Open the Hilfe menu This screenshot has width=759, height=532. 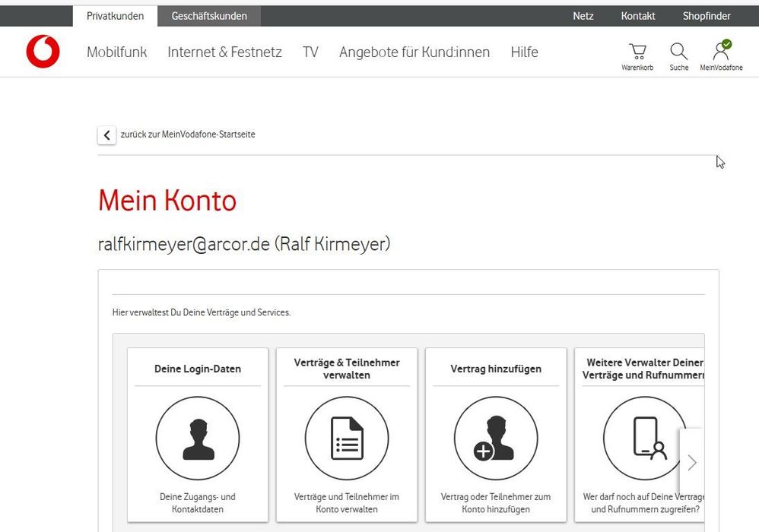(x=524, y=52)
